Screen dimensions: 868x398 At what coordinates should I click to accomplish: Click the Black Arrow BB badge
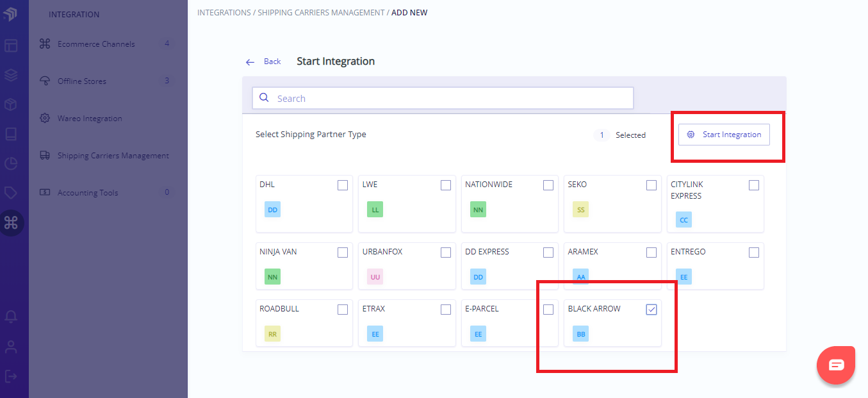point(580,334)
